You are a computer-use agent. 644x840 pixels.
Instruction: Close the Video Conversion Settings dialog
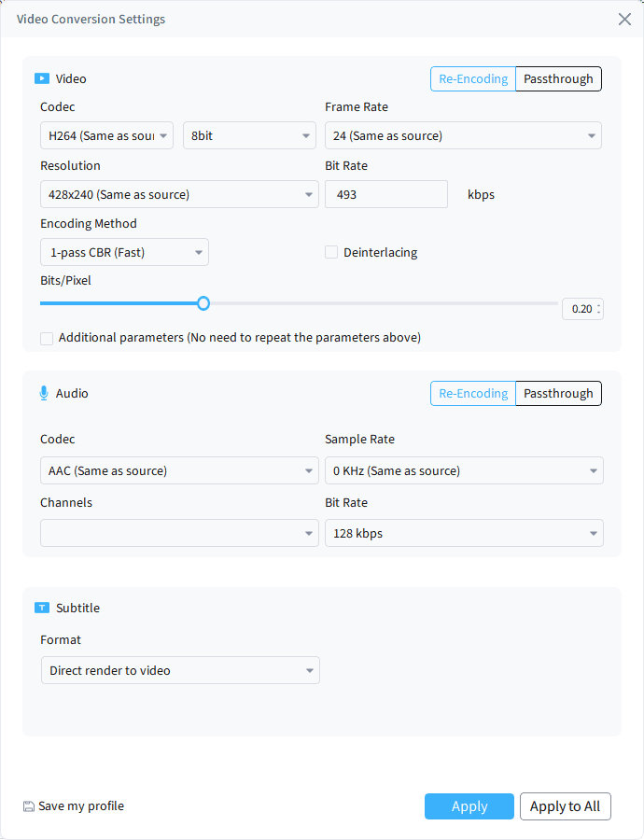tap(624, 19)
